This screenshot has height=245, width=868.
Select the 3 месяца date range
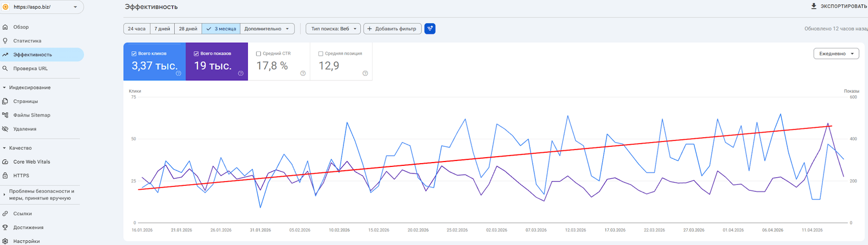(x=221, y=29)
